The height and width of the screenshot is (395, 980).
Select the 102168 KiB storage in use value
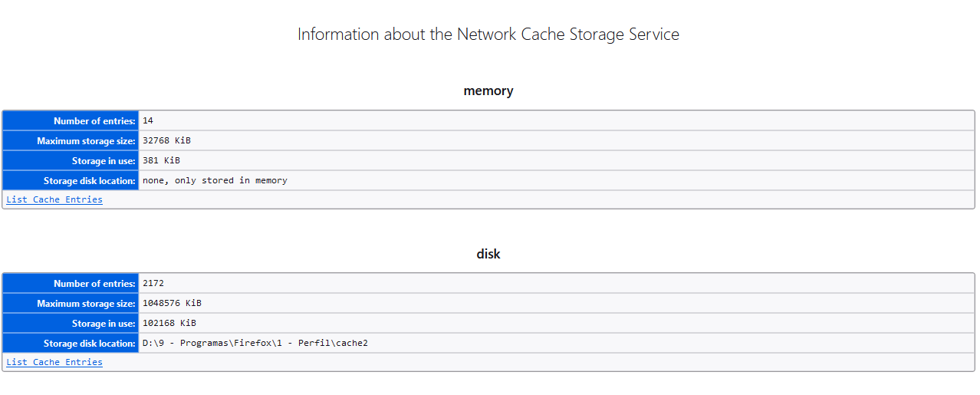pos(169,324)
